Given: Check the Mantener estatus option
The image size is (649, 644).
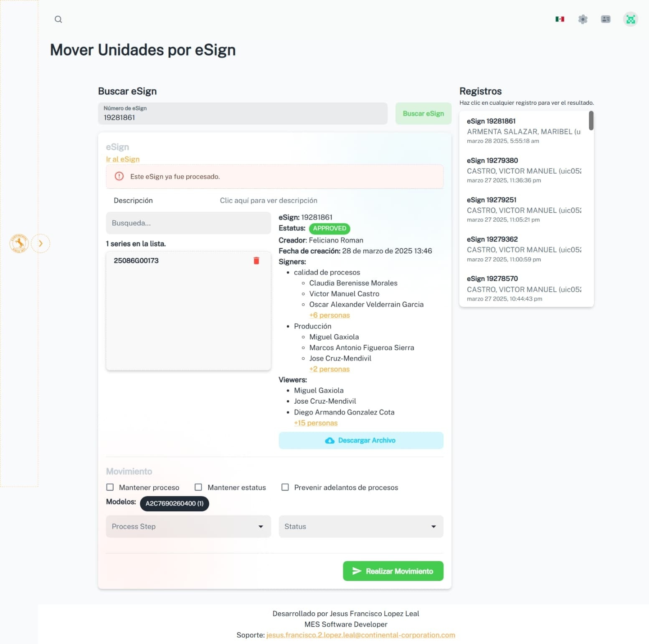Looking at the screenshot, I should 198,487.
